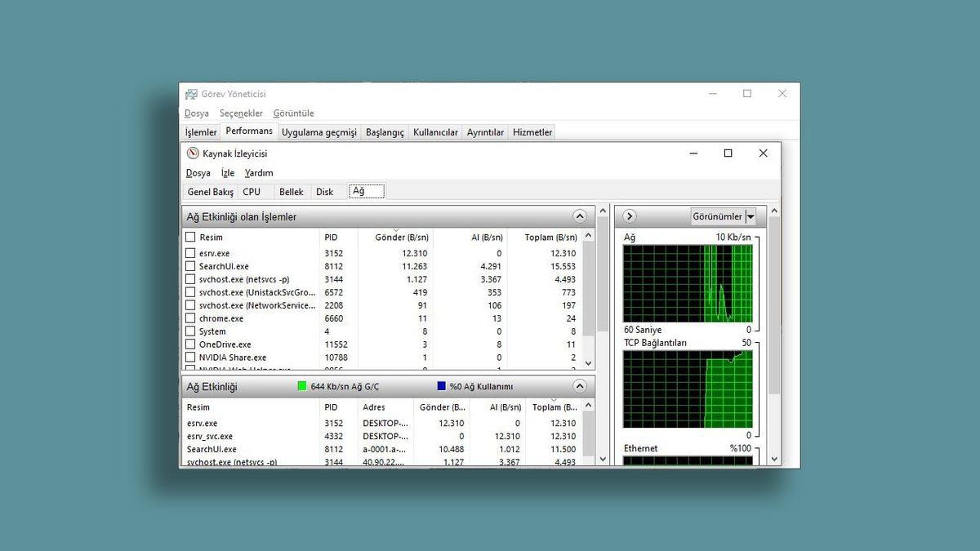Collapse the Ağ Etkinliği section
Image resolution: width=980 pixels, height=551 pixels.
coord(580,385)
